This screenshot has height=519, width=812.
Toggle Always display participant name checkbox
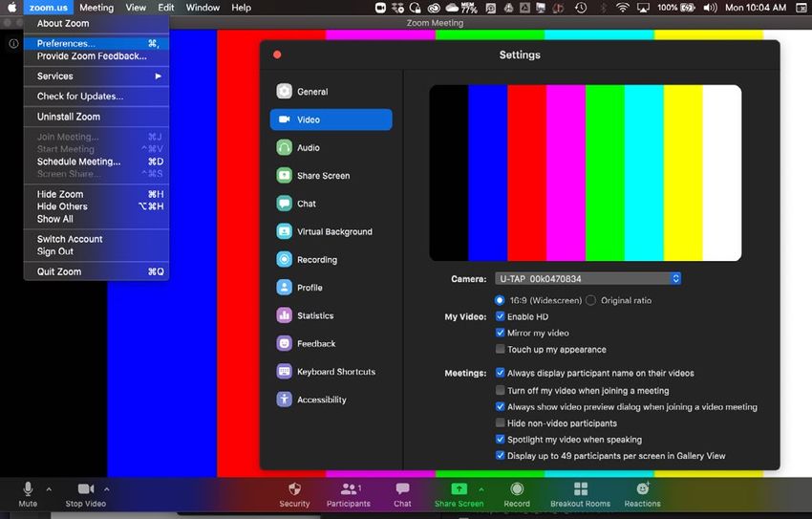(x=501, y=373)
